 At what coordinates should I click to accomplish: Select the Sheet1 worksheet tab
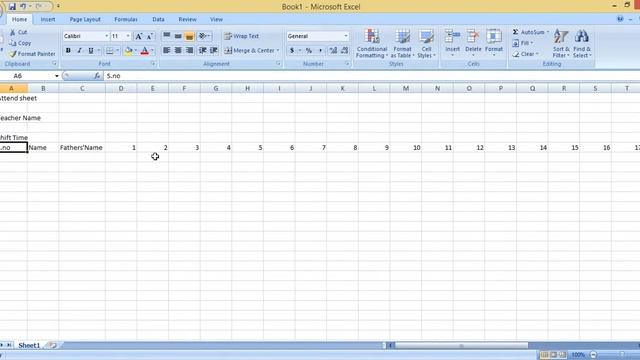click(x=29, y=345)
